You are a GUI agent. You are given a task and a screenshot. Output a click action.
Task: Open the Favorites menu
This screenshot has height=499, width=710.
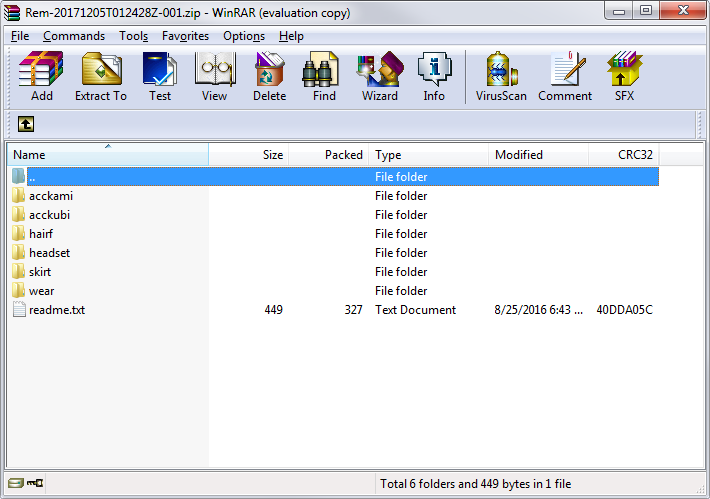point(186,36)
